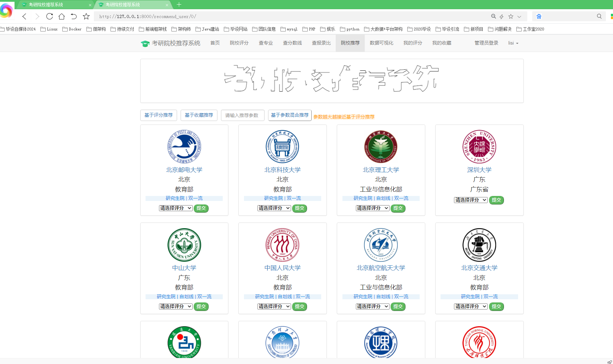Open 北京邮电大学 logo
The width and height of the screenshot is (613, 364).
184,146
